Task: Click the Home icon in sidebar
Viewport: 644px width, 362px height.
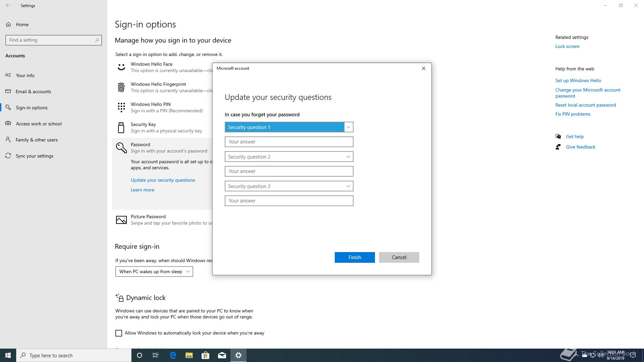Action: point(9,24)
